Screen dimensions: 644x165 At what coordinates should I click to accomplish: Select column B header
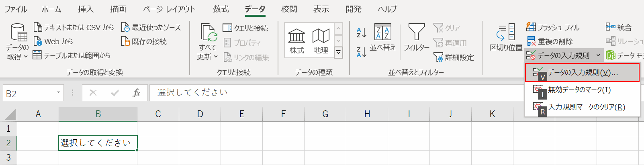click(x=98, y=114)
